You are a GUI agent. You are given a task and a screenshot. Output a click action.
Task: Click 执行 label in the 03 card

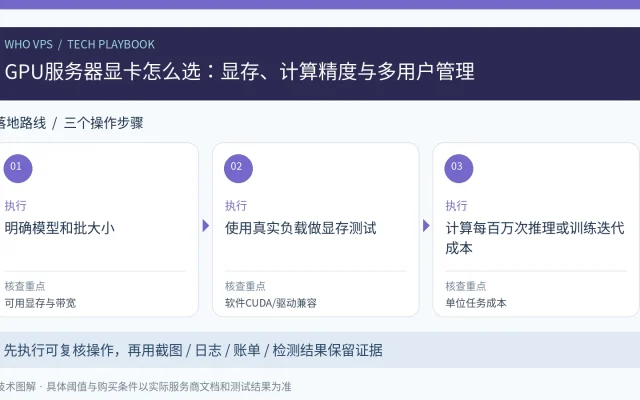point(456,205)
